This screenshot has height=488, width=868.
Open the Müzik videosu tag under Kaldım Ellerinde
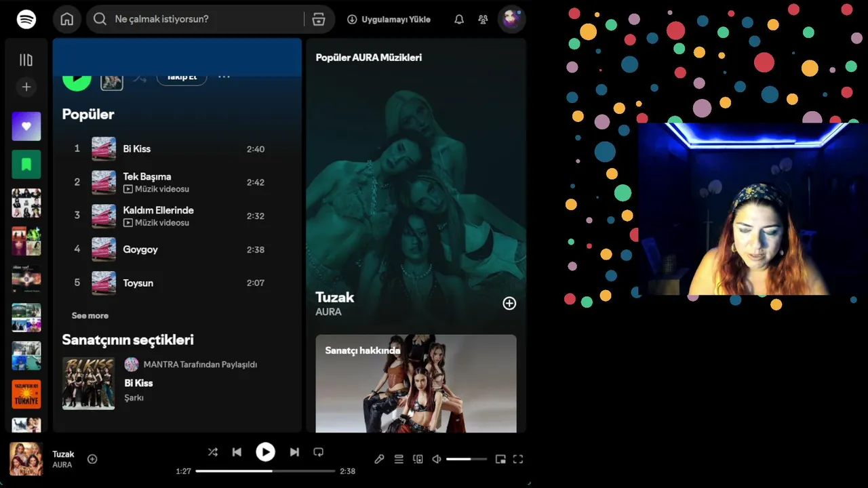point(156,222)
